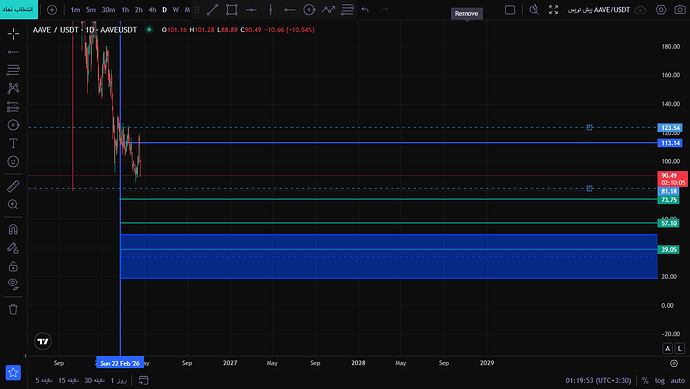Click the 90.49 current price label
This screenshot has width=690, height=389.
(x=672, y=179)
